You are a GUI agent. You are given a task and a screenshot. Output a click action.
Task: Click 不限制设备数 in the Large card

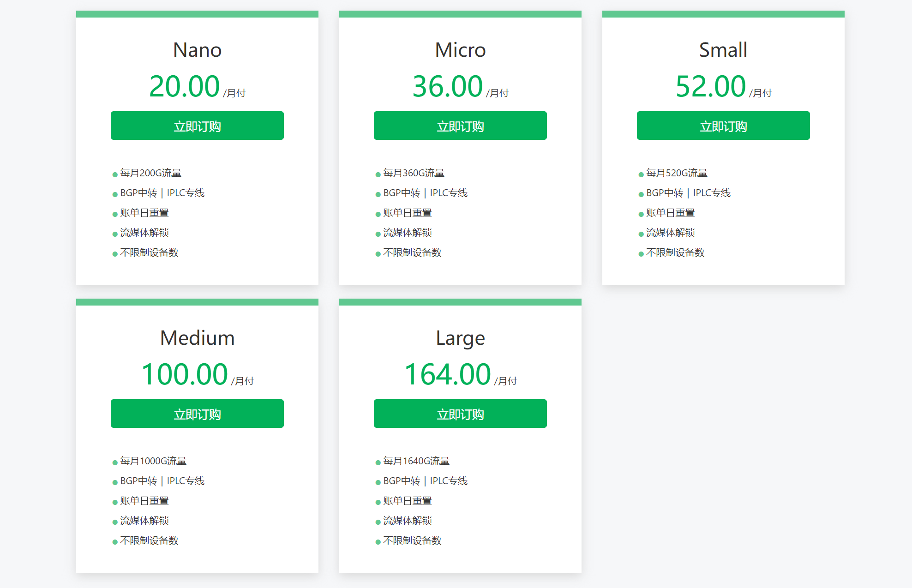pyautogui.click(x=412, y=540)
